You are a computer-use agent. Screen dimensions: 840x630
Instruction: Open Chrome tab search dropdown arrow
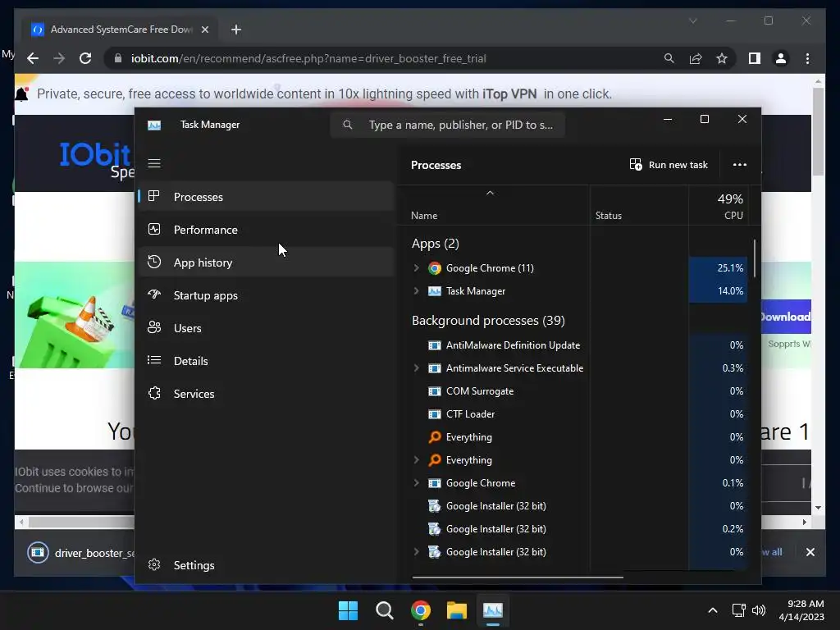692,21
